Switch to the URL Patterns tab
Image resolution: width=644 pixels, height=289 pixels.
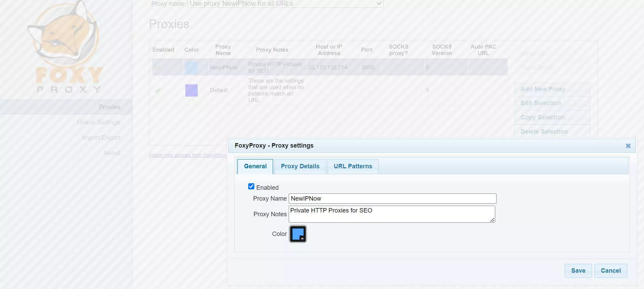click(353, 166)
